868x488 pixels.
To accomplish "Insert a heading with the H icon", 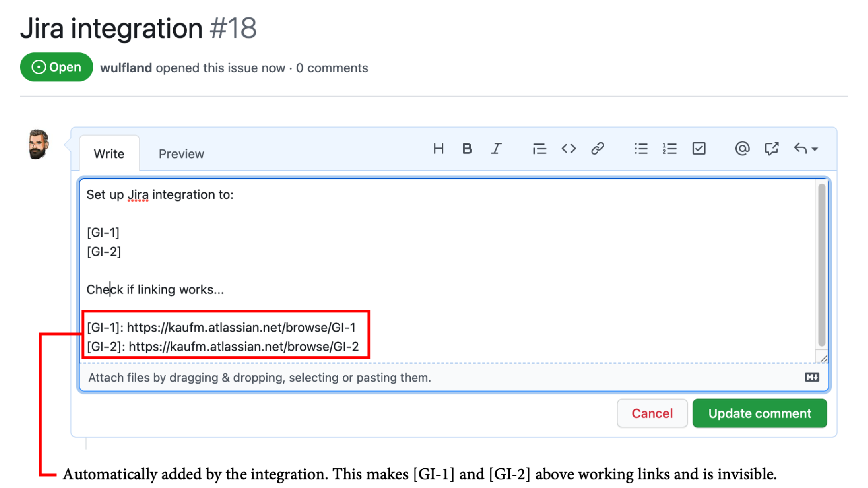I will coord(438,149).
